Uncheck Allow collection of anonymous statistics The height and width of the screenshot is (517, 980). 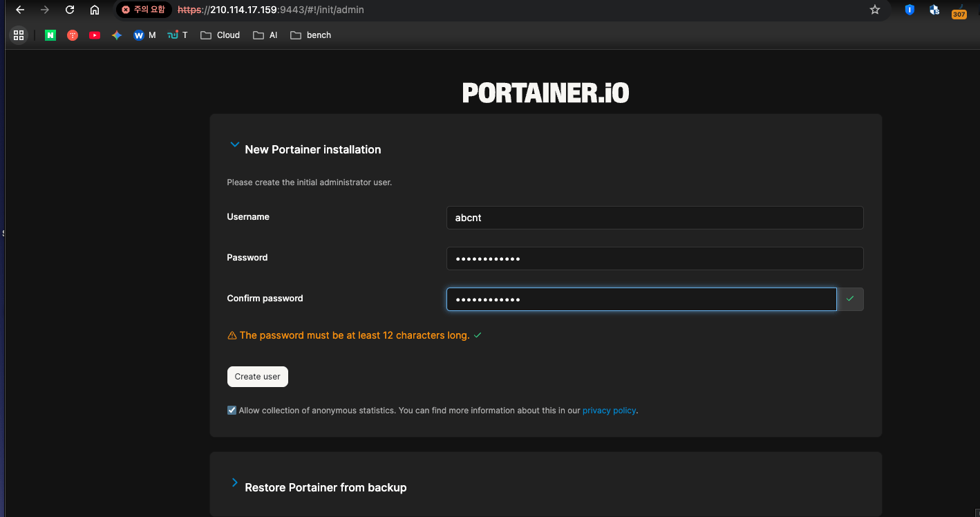[x=232, y=411]
